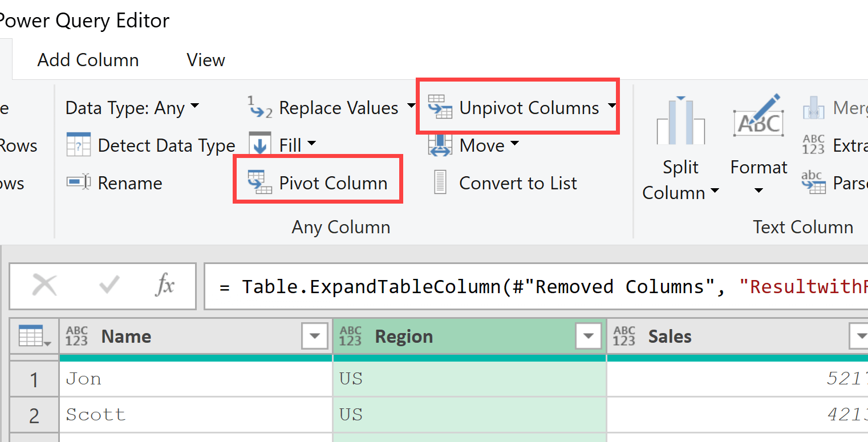Open the Region column filter dropdown
Screen dimensions: 868x442
(x=589, y=336)
